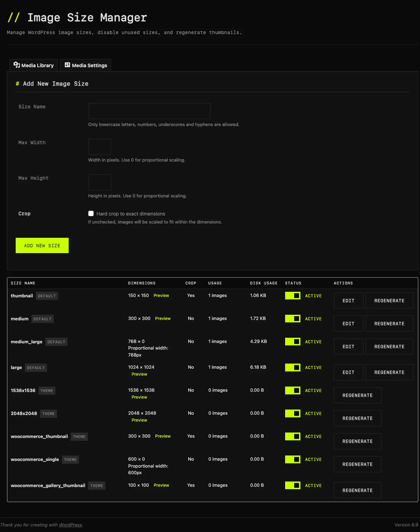Enable Hard crop to exact dimensions
Screen dimensions: 420x532
91,213
